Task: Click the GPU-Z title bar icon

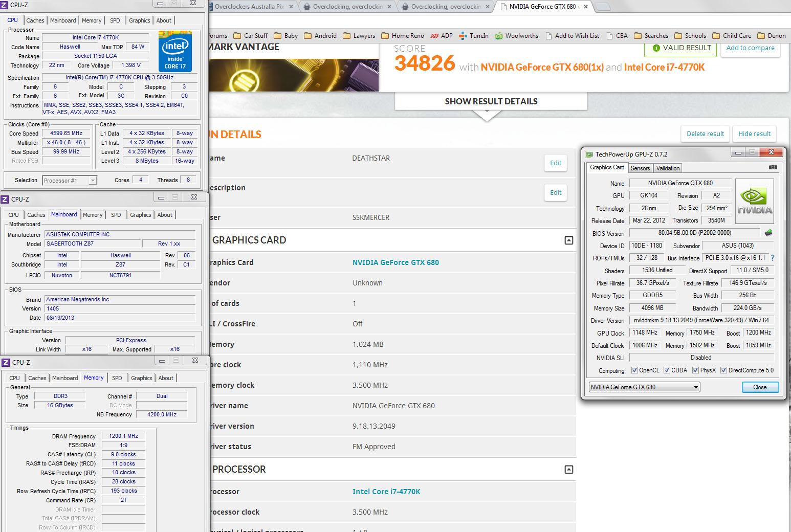Action: 589,154
